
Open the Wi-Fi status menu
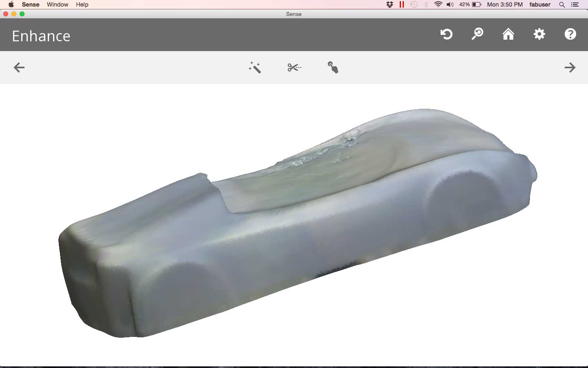438,4
